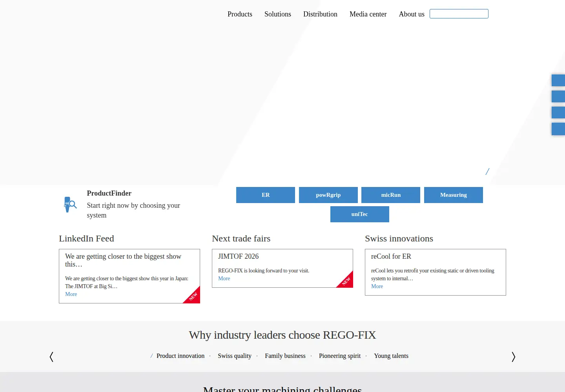Click 'Why industry leaders choose REGO-FIX' heading
This screenshot has height=392, width=565.
(282, 335)
